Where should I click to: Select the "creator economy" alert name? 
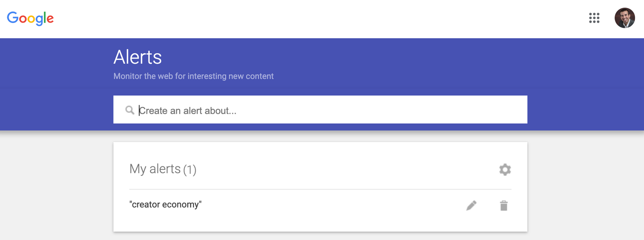pyautogui.click(x=165, y=205)
